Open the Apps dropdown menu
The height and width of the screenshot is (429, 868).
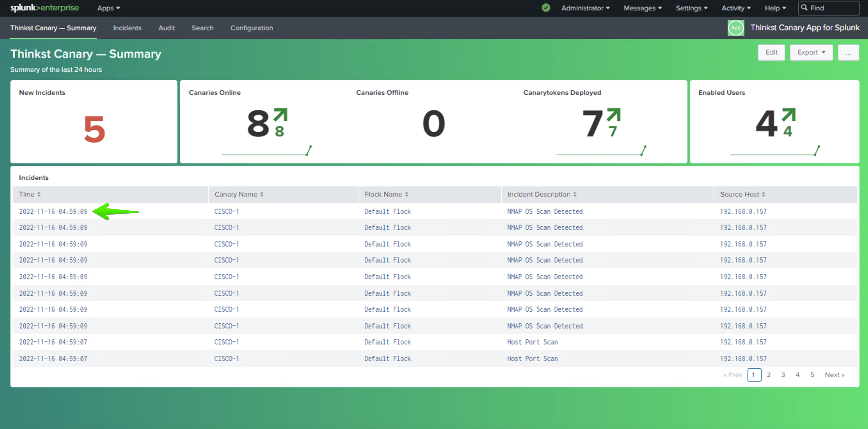click(x=108, y=8)
